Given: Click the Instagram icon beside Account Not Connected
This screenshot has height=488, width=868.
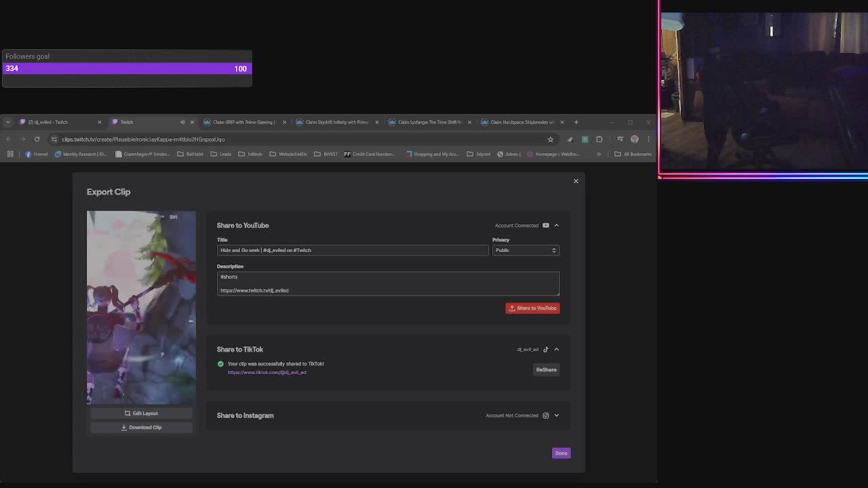Looking at the screenshot, I should tap(545, 415).
